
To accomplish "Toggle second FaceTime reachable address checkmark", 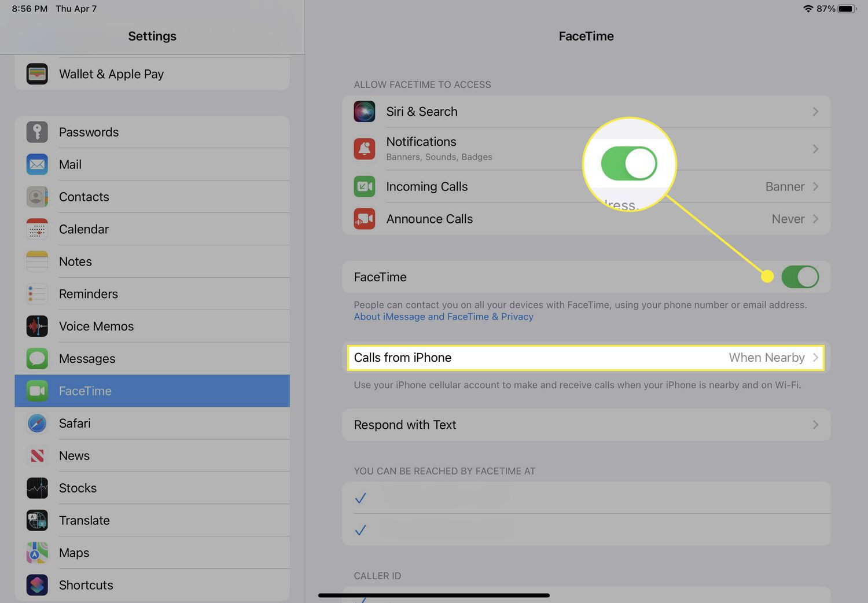I will 361,530.
